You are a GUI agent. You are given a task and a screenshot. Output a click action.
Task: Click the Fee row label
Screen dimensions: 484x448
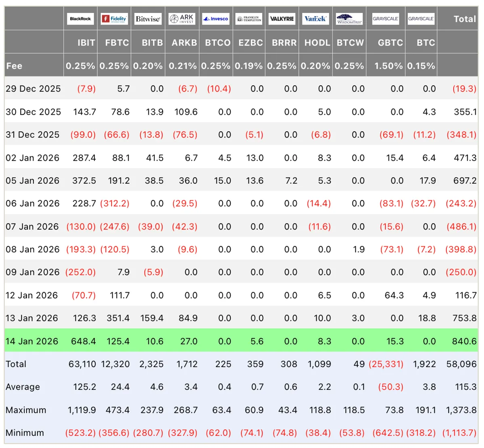(14, 66)
